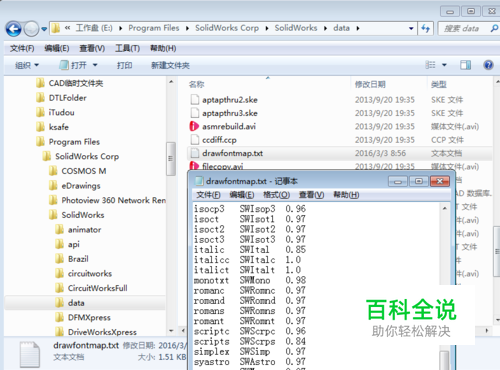Select Program Files in the address breadcrumb
Image resolution: width=500 pixels, height=370 pixels.
point(154,28)
